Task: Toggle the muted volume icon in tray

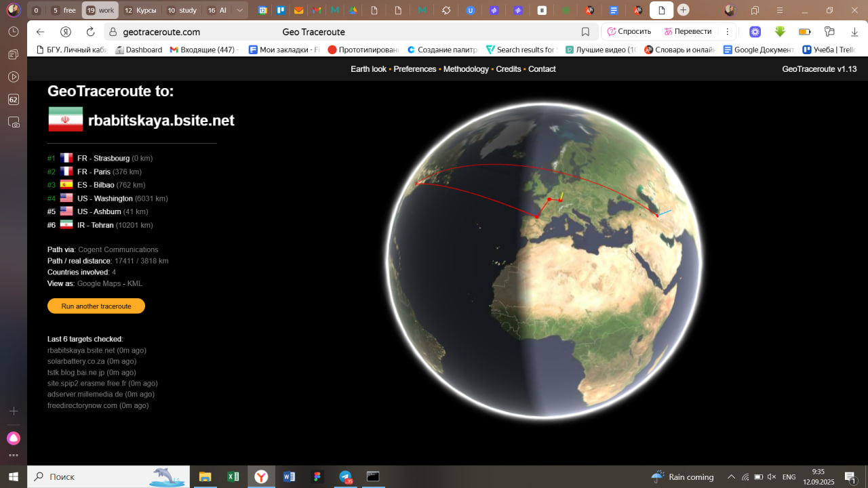Action: point(772,476)
